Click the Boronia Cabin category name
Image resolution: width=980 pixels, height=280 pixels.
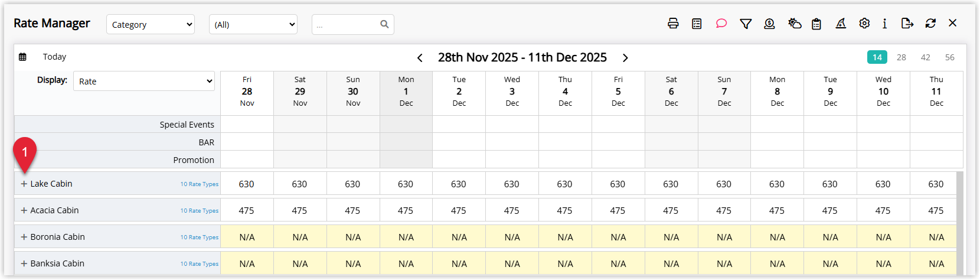[58, 237]
